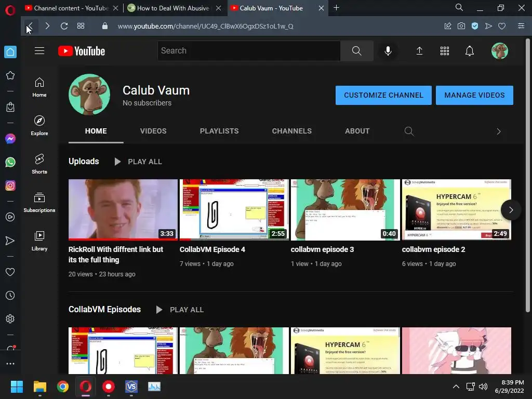Open Opera easy setup menu
532x399 pixels.
pos(521,26)
